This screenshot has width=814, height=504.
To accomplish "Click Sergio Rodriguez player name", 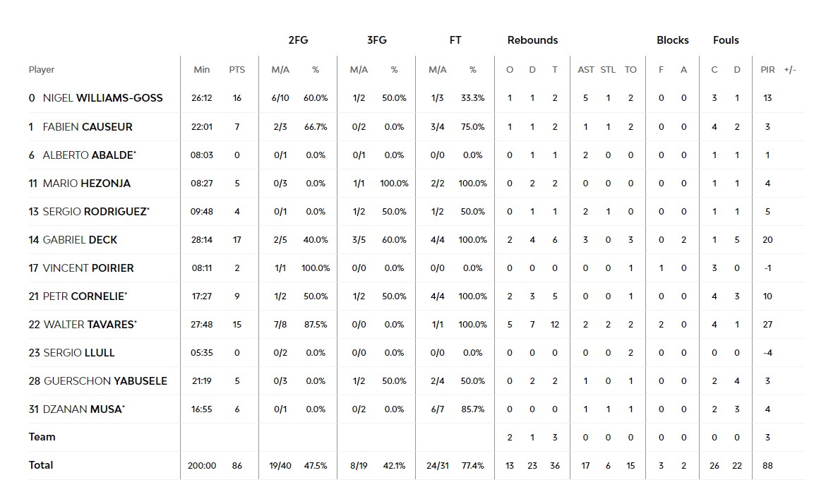I will (x=95, y=212).
